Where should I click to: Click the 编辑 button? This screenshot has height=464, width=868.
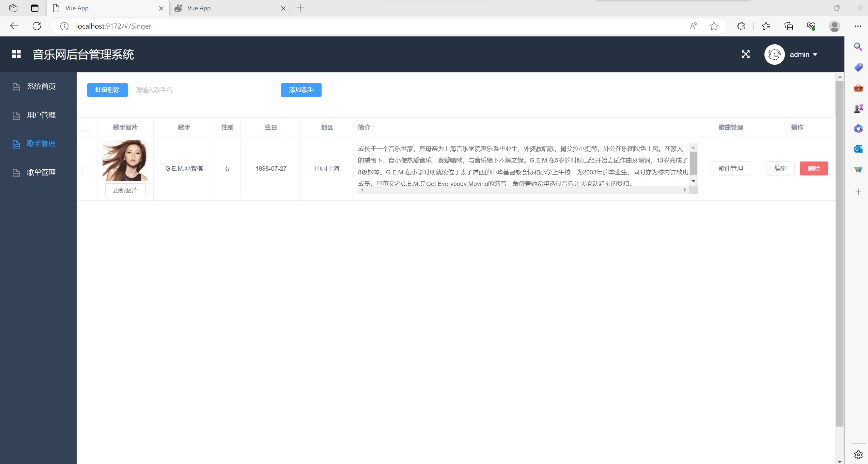coord(780,169)
